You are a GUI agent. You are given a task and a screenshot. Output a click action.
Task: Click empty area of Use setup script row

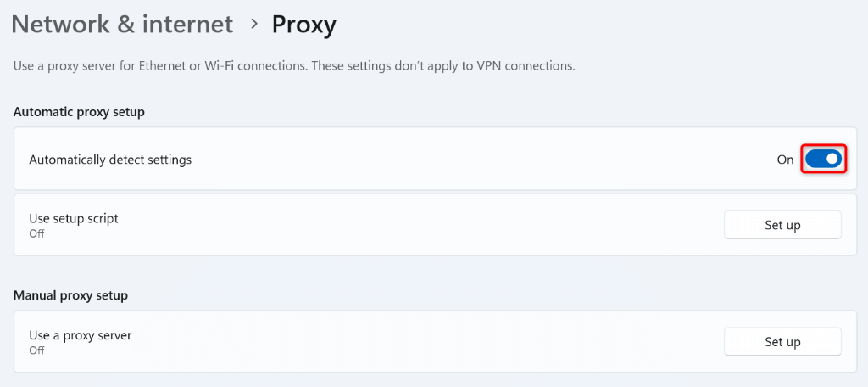point(424,225)
